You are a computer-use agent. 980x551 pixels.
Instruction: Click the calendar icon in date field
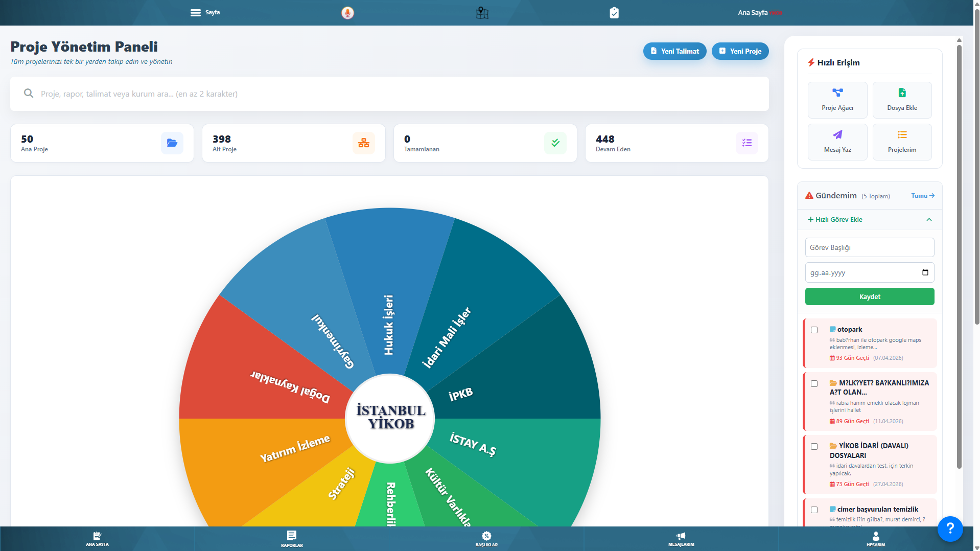tap(925, 272)
